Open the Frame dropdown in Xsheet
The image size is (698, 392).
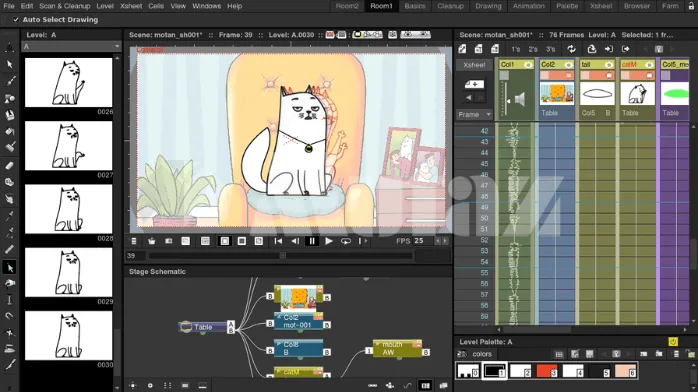pos(474,115)
